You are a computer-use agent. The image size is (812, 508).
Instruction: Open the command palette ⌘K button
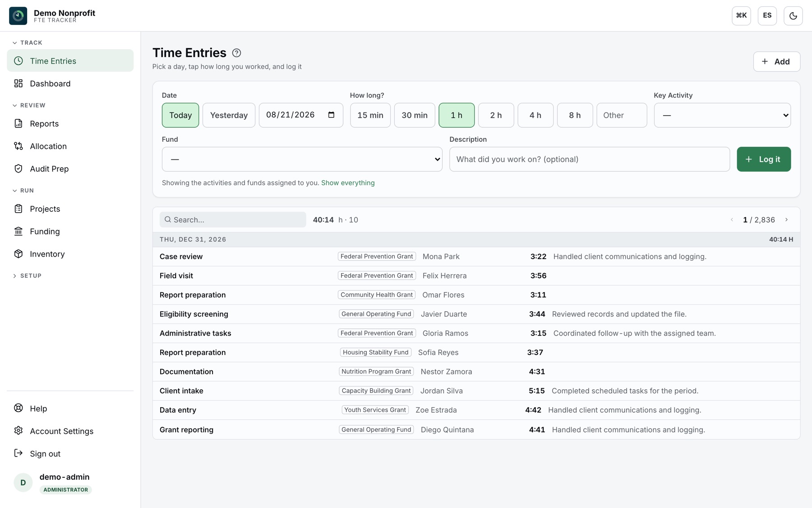(x=741, y=16)
